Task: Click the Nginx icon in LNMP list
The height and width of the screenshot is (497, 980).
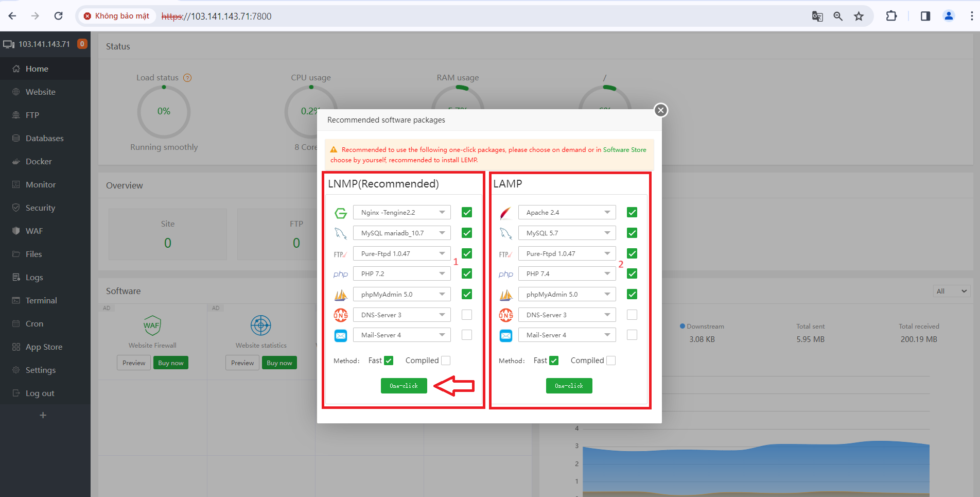Action: 340,213
